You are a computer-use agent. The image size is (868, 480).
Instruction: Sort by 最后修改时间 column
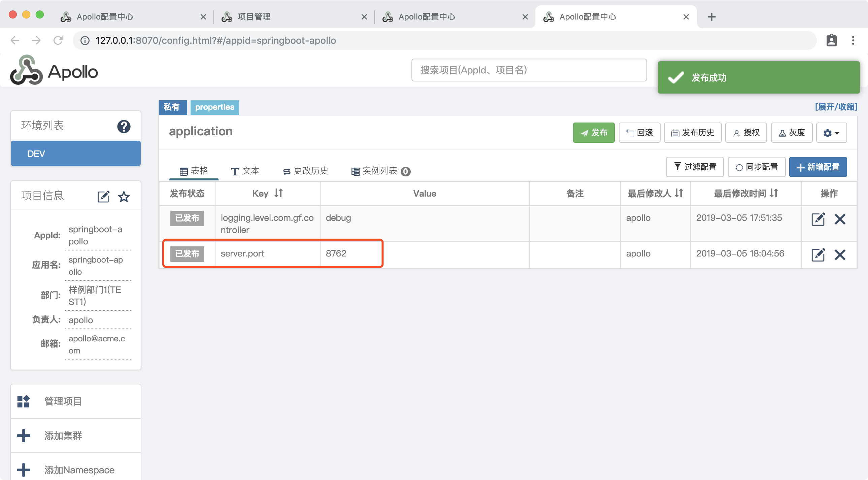pos(774,193)
